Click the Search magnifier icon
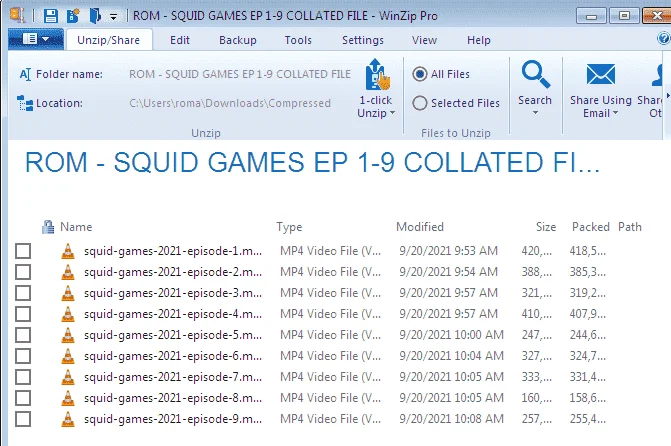The height and width of the screenshot is (446, 671). [535, 74]
